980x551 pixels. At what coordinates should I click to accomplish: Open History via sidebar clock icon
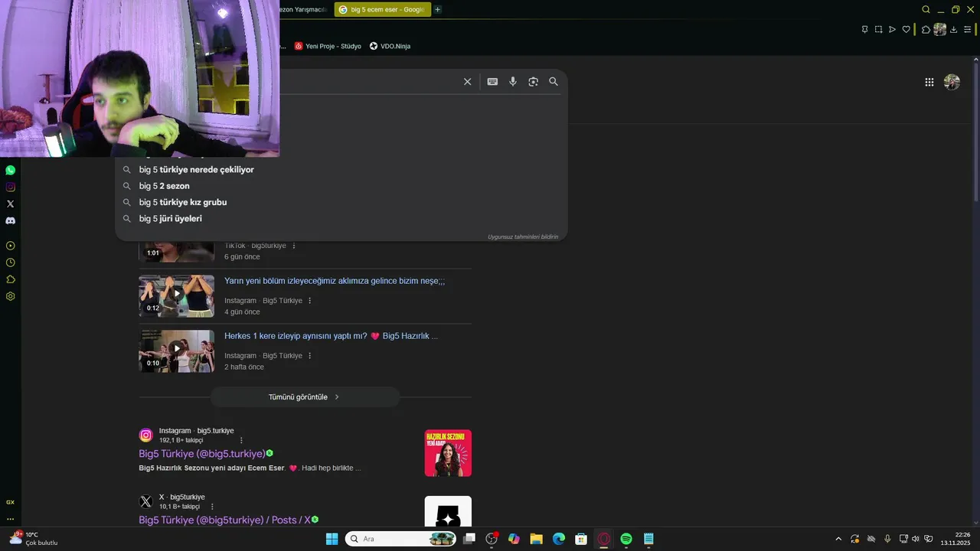coord(10,262)
